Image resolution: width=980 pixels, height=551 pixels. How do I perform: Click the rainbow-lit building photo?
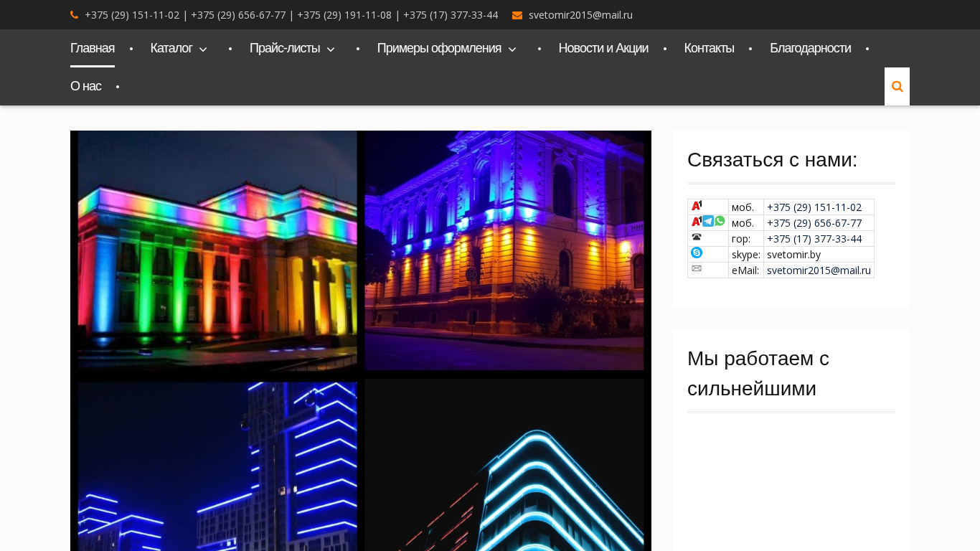click(217, 251)
